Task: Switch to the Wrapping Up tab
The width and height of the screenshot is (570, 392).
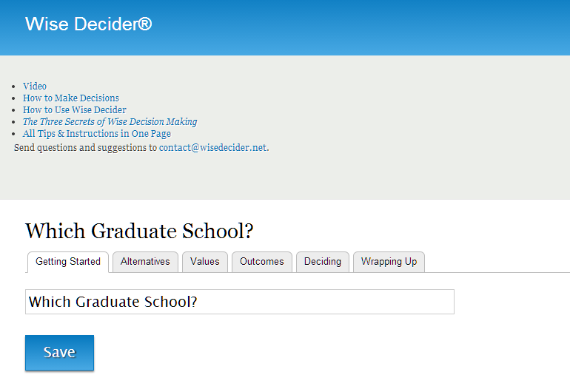Action: [x=389, y=262]
